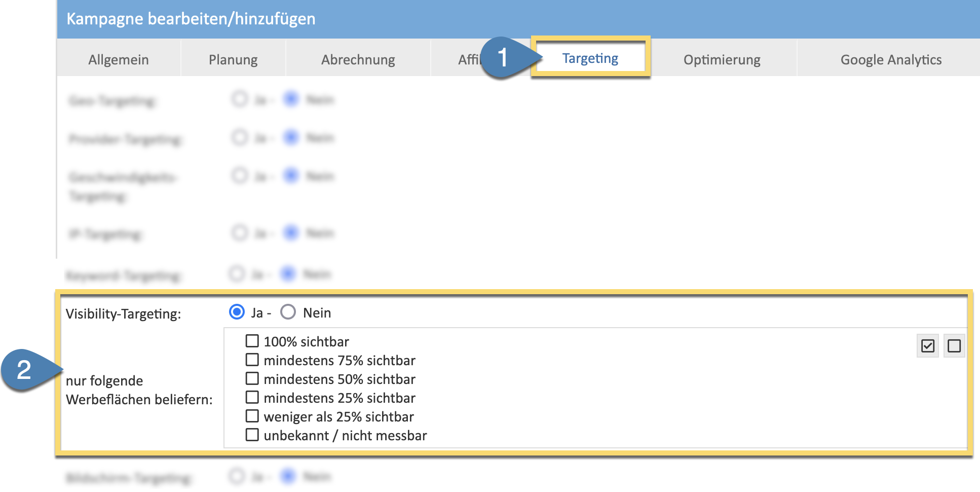The height and width of the screenshot is (492, 980).
Task: Switch to the Optimierung tab
Action: point(722,60)
